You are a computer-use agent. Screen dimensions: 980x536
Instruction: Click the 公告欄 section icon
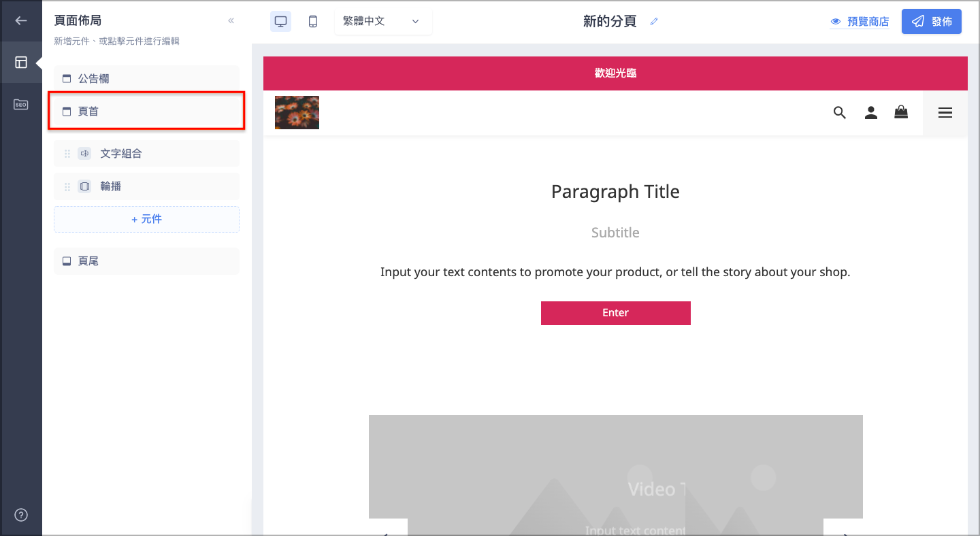tap(67, 79)
